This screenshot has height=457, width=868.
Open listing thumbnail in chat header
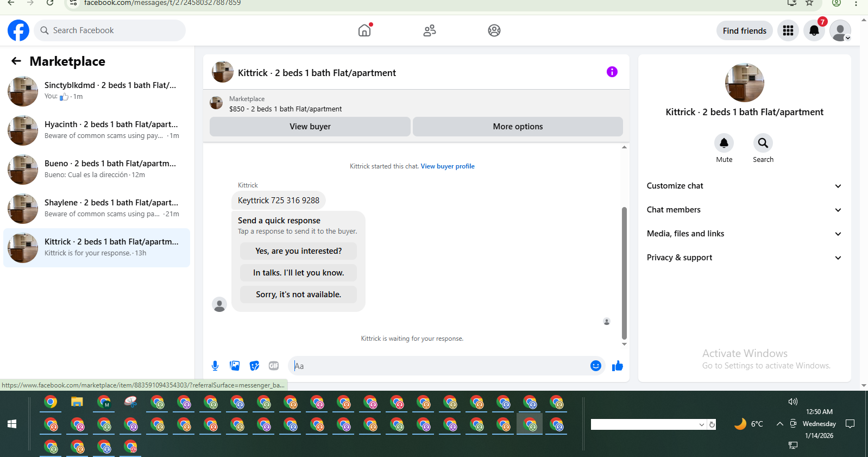pos(223,72)
